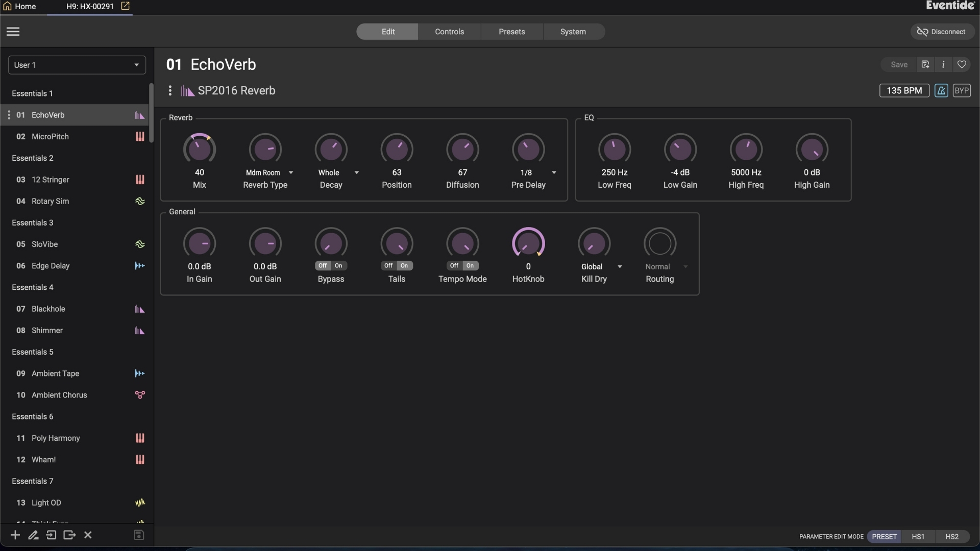The image size is (980, 551).
Task: Toggle the metronome tempo icon
Action: coord(941,91)
